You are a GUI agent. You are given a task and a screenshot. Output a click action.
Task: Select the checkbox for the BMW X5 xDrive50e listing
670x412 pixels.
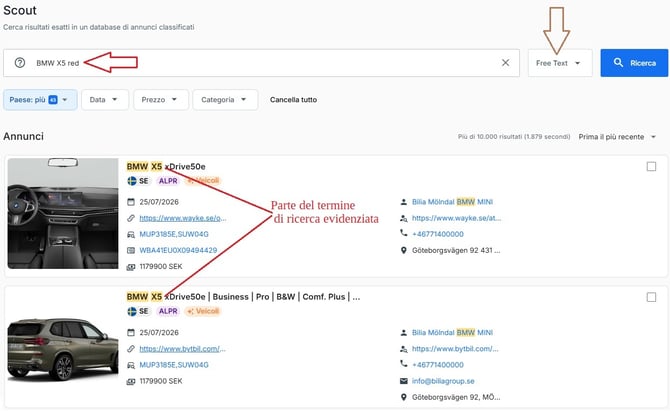point(651,166)
